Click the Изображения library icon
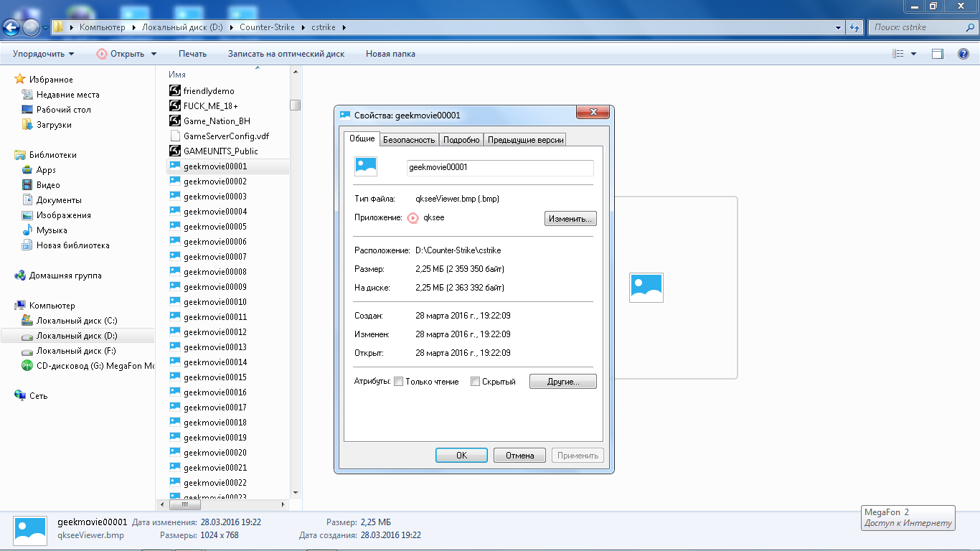 [x=27, y=215]
